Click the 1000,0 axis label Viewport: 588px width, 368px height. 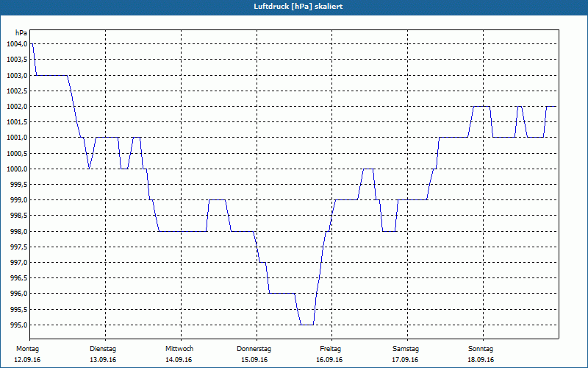pyautogui.click(x=17, y=169)
